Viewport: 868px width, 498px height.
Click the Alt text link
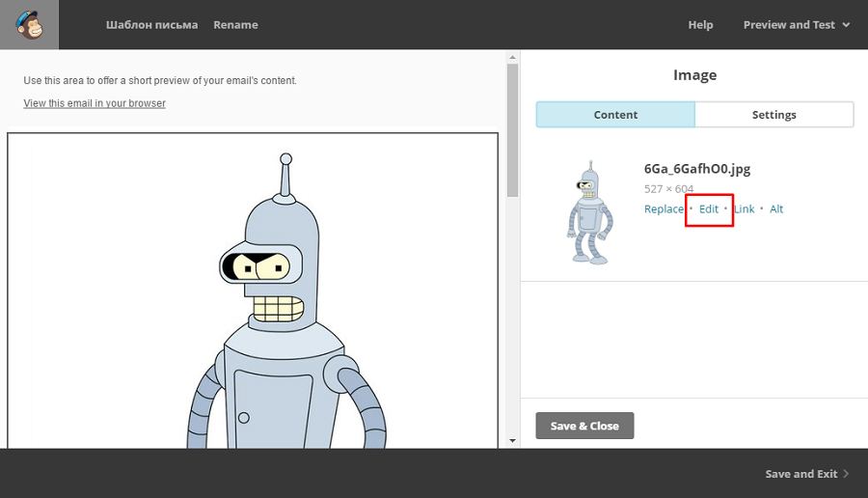[776, 208]
